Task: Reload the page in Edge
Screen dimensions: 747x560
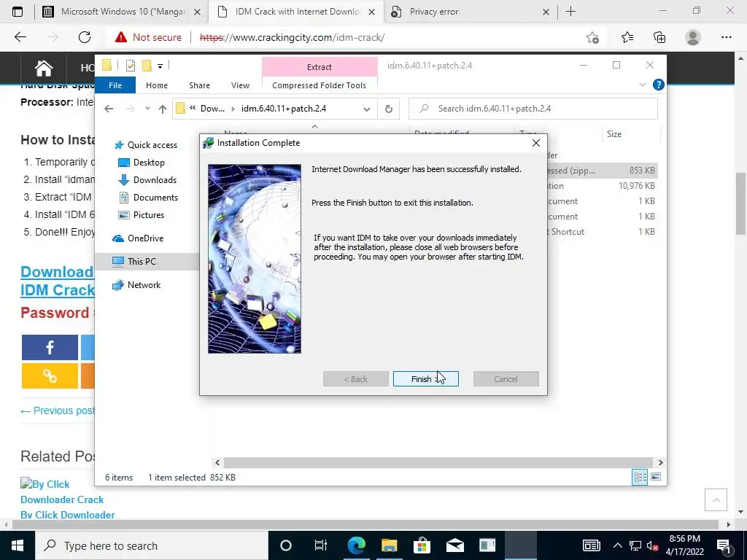Action: [x=85, y=37]
